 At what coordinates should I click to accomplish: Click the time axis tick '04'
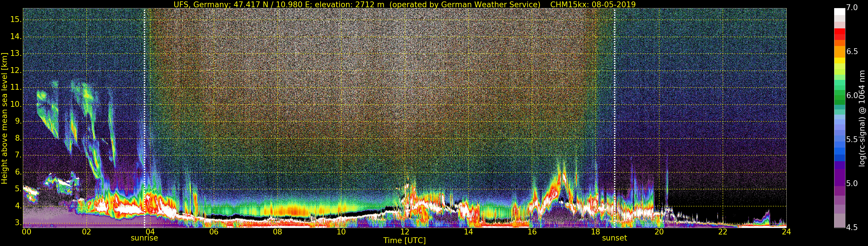[x=150, y=232]
